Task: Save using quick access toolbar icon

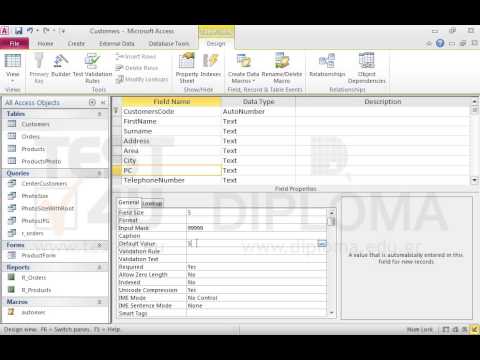Action: tap(18, 31)
